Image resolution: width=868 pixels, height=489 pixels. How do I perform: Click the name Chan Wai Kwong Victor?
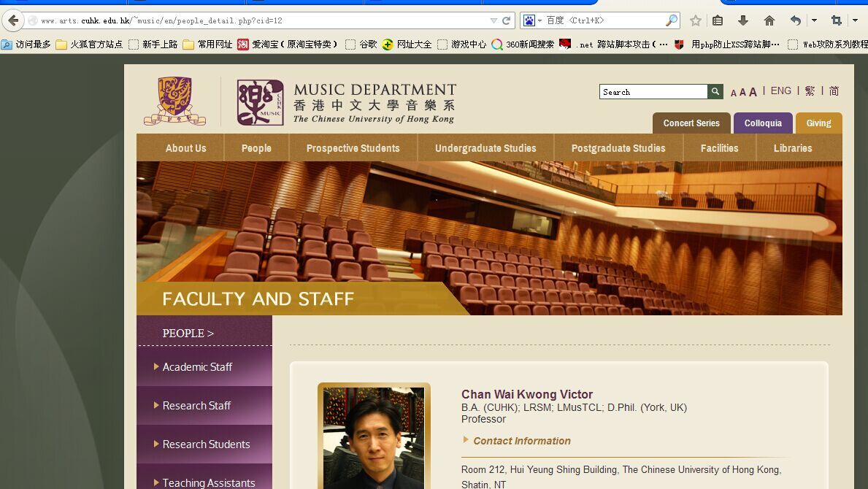(x=527, y=394)
